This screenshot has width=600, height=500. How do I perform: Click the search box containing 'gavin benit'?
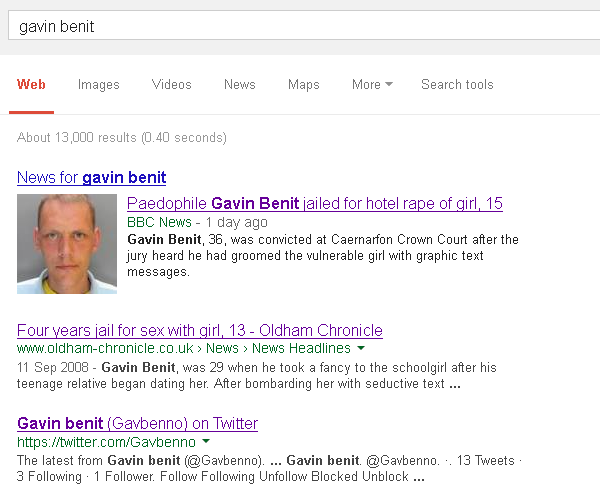tap(304, 26)
